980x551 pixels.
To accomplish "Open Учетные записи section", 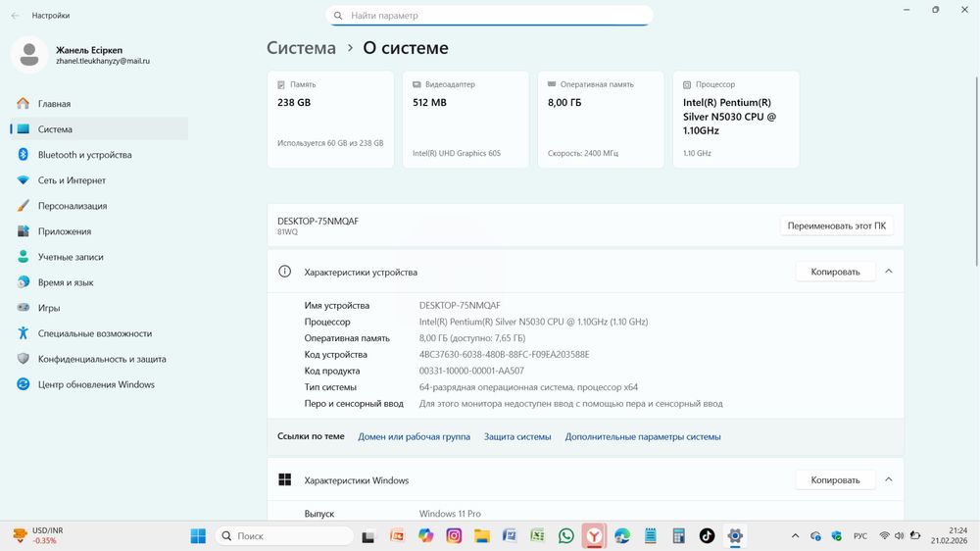I will (99, 257).
